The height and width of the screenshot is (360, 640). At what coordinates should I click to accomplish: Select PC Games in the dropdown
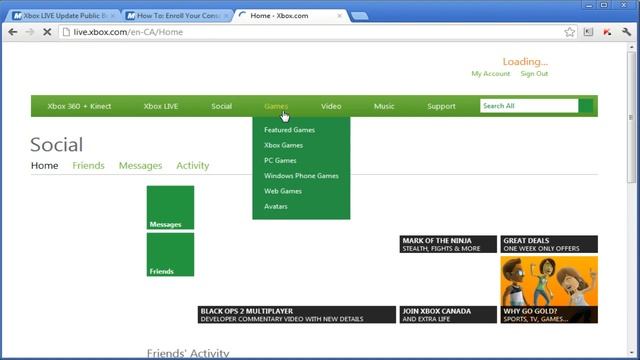coord(280,160)
